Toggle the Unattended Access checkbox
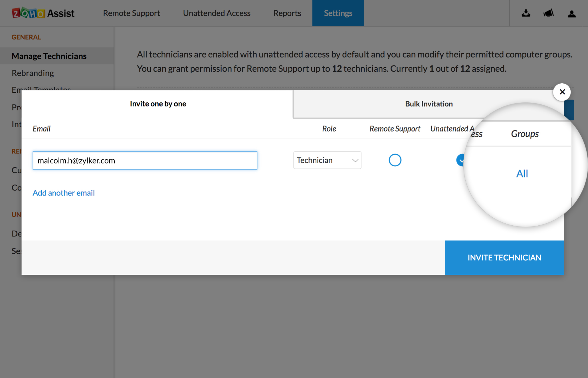The height and width of the screenshot is (378, 588). click(460, 160)
